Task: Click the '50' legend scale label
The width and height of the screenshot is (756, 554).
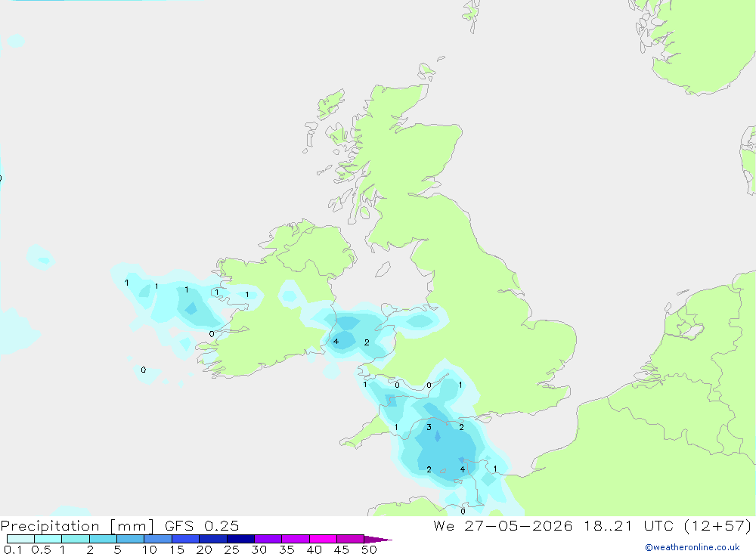Action: [369, 549]
